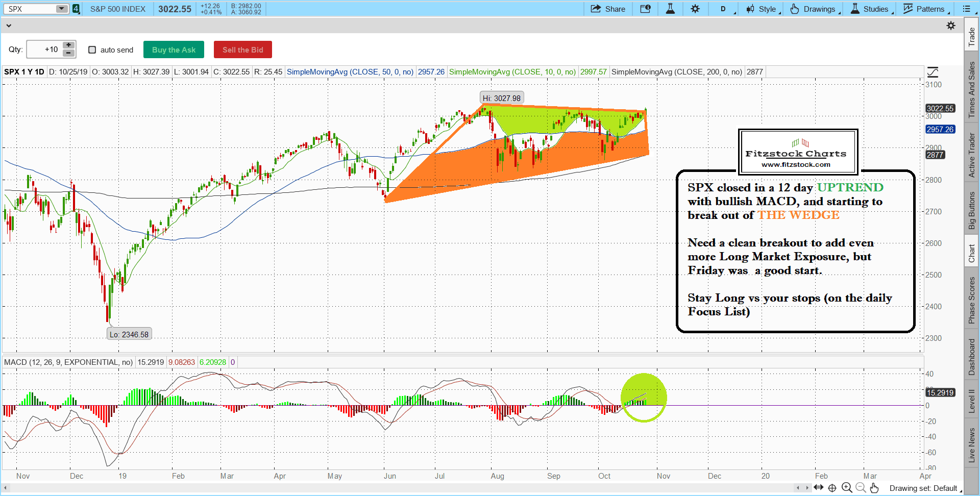Open the SPX symbol dropdown arrow
The image size is (980, 496).
[x=61, y=9]
